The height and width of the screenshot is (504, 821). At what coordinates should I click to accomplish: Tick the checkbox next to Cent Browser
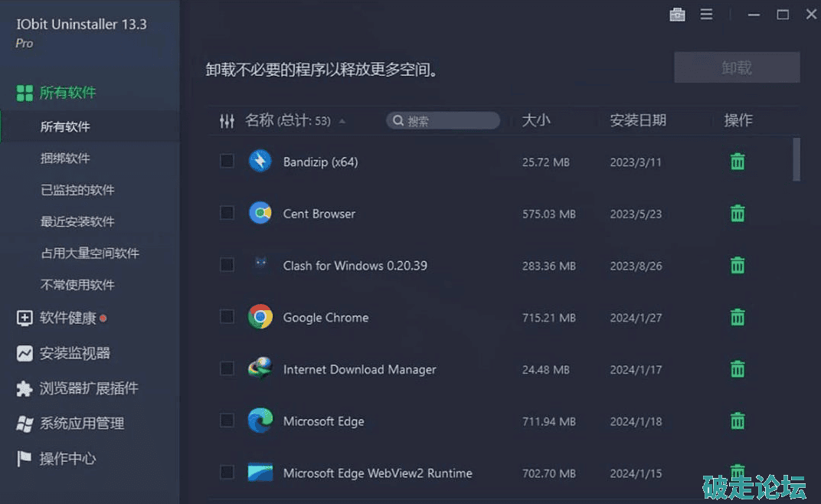pyautogui.click(x=227, y=213)
